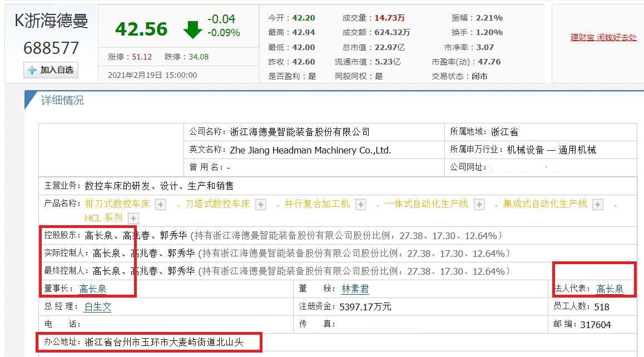The image size is (644, 357).
Task: Expand plus box after 并行复合加工机
Action: click(360, 205)
